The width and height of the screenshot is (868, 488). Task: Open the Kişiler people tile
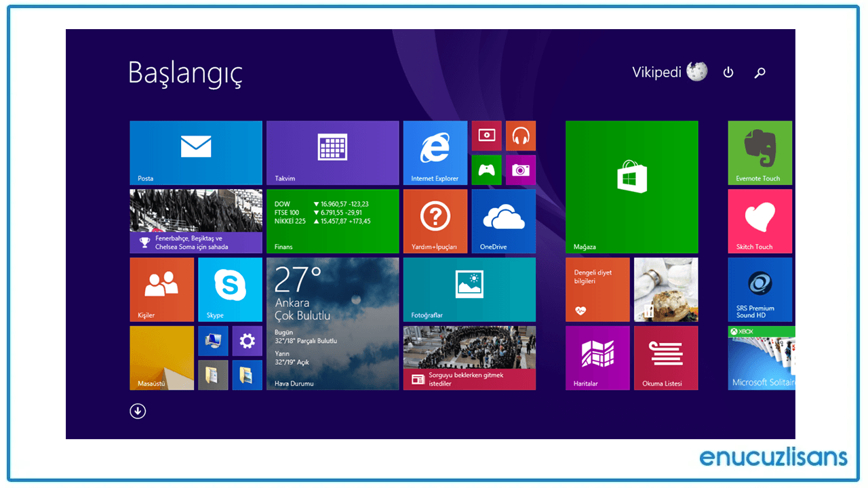161,289
